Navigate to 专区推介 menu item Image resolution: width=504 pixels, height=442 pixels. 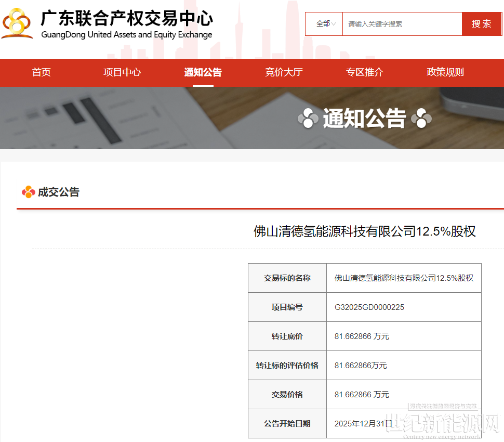tap(365, 72)
